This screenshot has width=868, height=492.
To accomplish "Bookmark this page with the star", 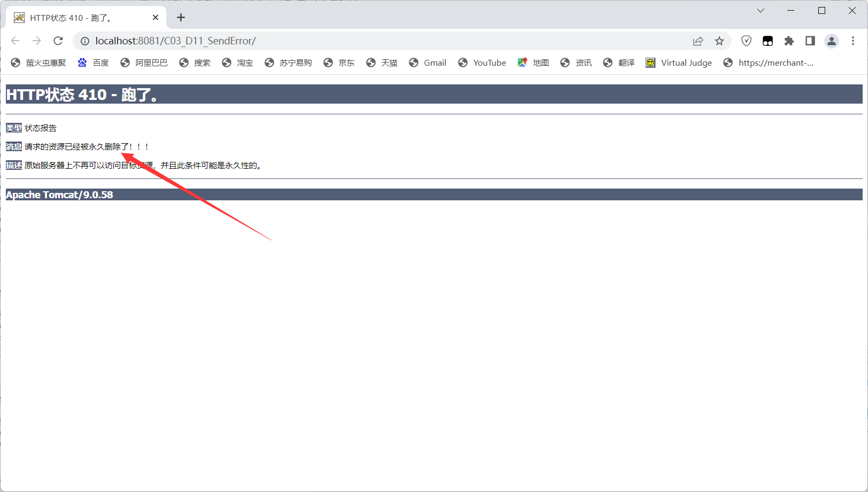I will pyautogui.click(x=719, y=41).
